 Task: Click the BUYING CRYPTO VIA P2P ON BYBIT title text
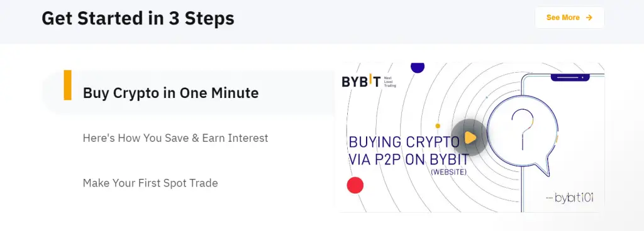click(408, 150)
